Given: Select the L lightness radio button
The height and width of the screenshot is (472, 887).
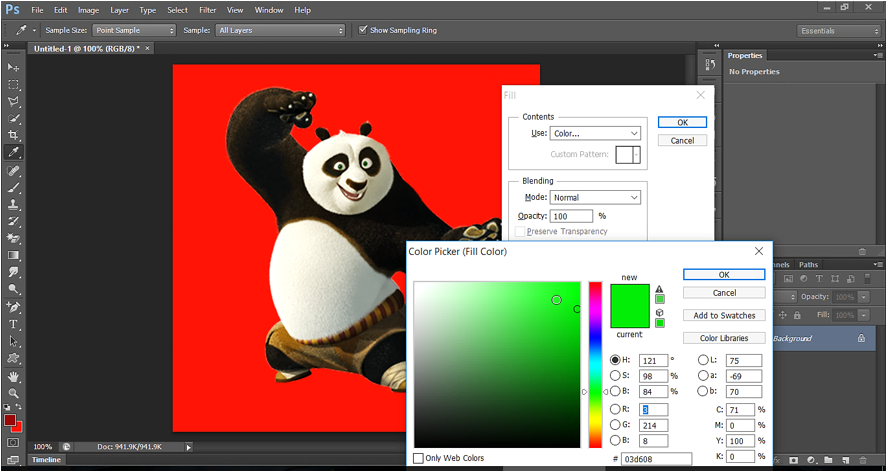Looking at the screenshot, I should pos(703,360).
